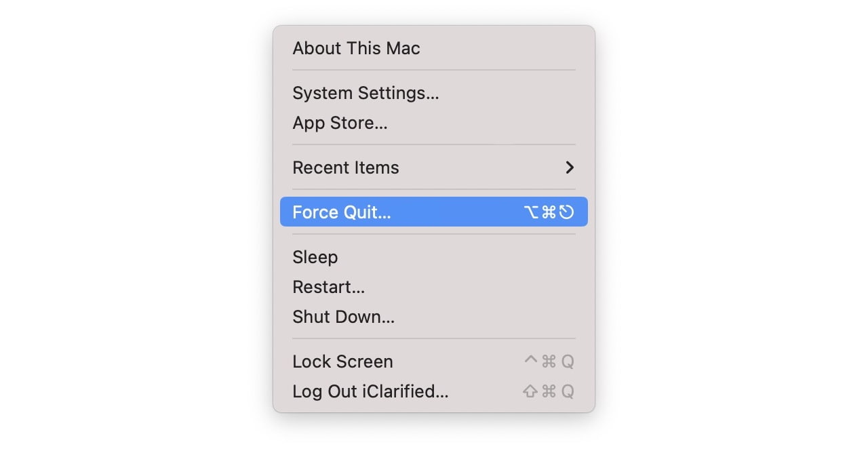Click the Option key glyph next to Force Quit
Viewport: 868px width, 449px height.
pyautogui.click(x=531, y=212)
